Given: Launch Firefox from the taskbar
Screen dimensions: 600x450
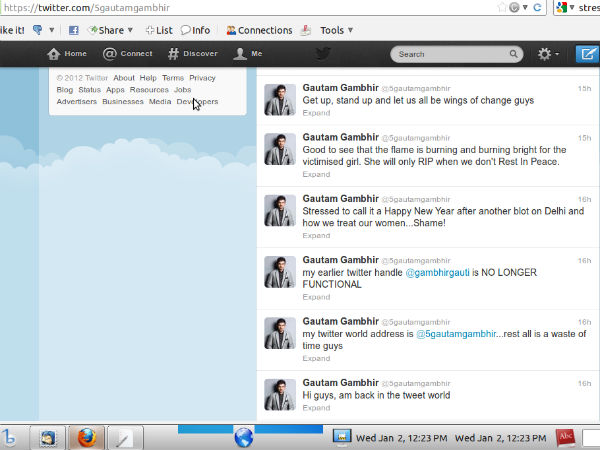Looking at the screenshot, I should tap(87, 437).
